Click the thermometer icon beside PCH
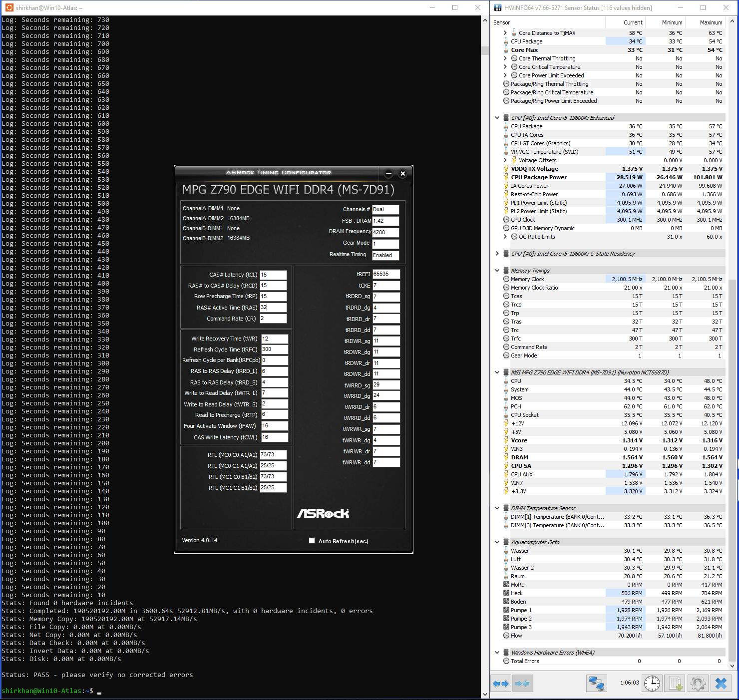 (x=506, y=406)
